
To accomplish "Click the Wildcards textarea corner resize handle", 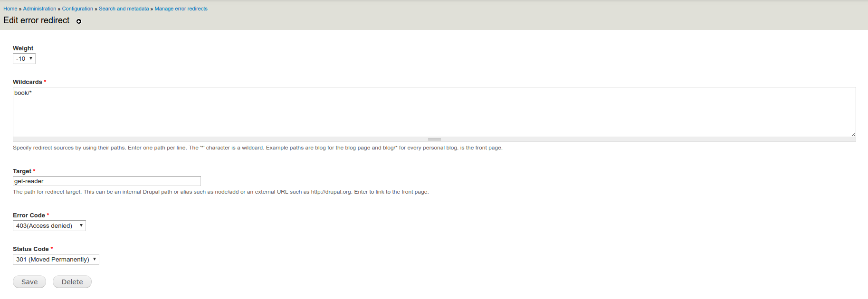I will 853,134.
